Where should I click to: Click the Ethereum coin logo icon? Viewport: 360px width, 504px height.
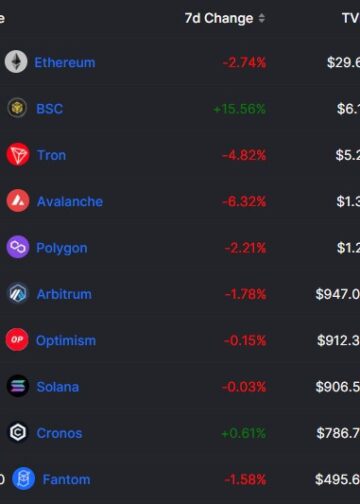tap(16, 62)
